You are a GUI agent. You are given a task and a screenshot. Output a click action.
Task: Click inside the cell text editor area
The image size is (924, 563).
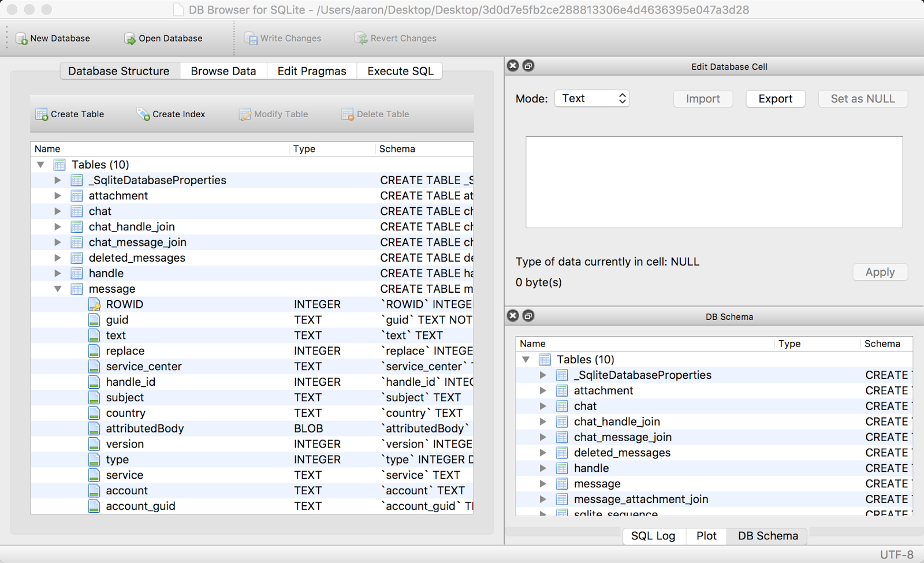(x=714, y=182)
